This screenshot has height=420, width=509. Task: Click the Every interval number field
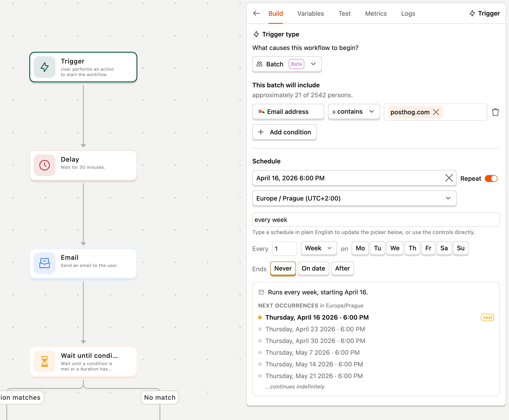(284, 248)
